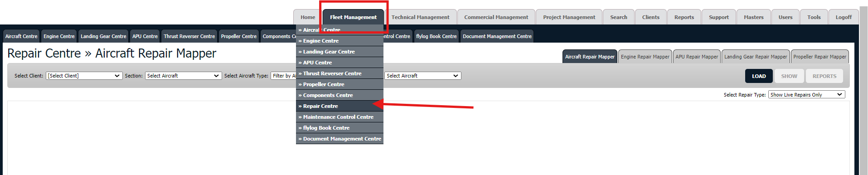Click the SHOW button

point(789,76)
